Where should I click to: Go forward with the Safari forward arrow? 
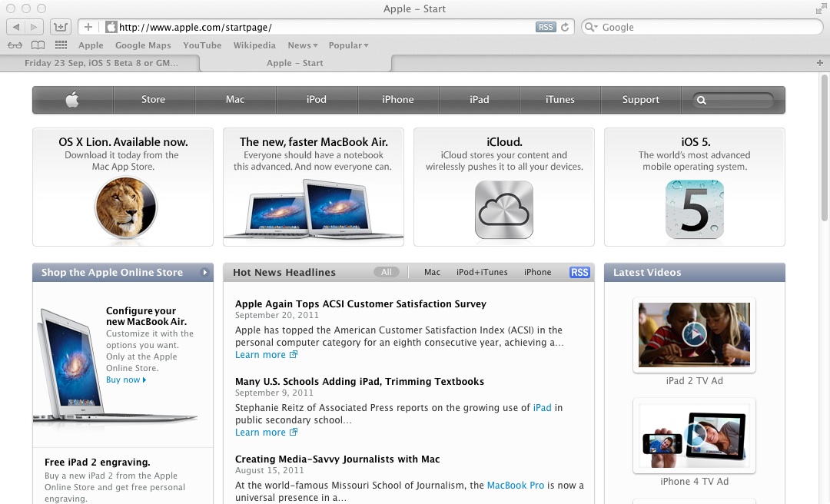34,27
